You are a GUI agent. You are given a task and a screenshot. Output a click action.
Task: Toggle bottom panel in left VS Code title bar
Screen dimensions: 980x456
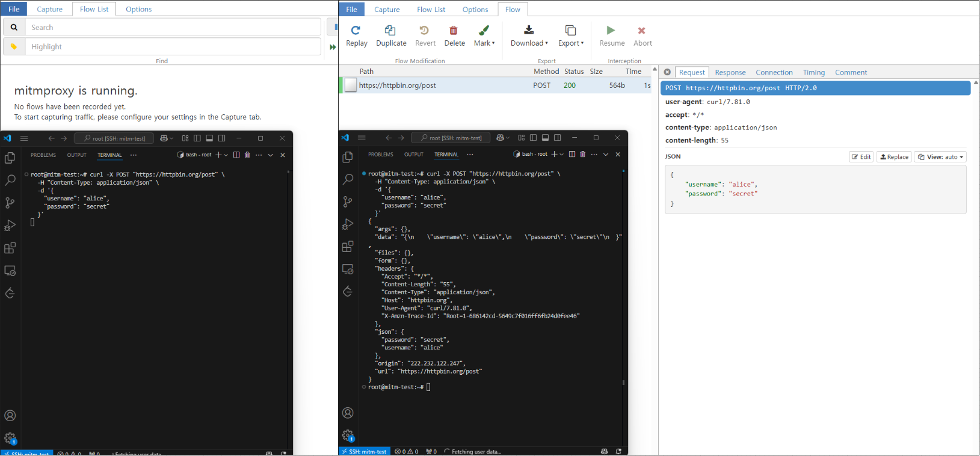coord(209,138)
